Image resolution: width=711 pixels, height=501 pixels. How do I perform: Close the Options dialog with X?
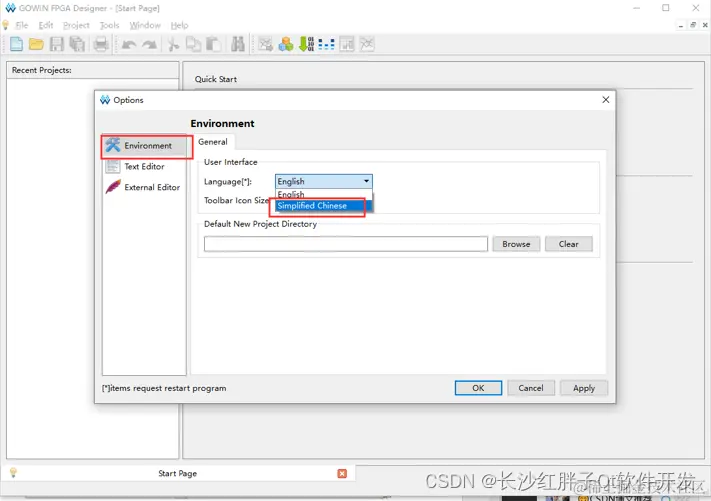click(605, 100)
